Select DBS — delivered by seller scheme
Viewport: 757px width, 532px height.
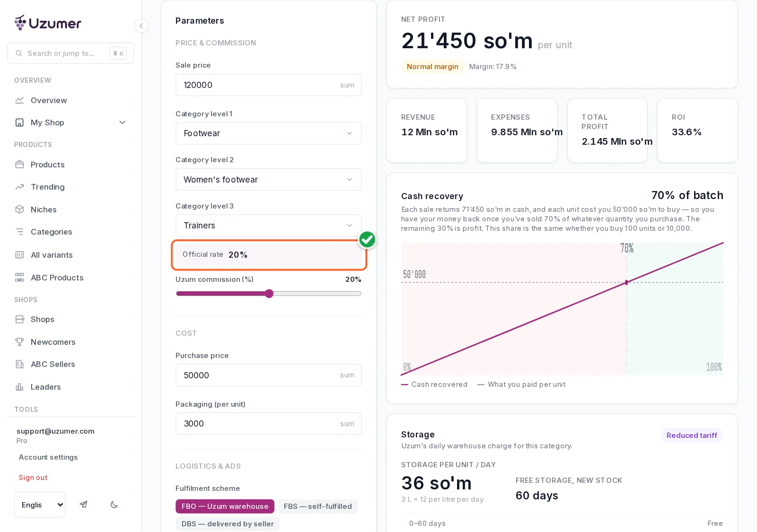coord(228,524)
